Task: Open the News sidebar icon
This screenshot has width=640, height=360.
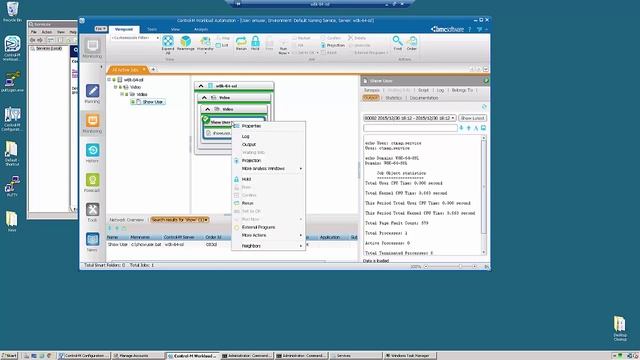Action: [92, 242]
